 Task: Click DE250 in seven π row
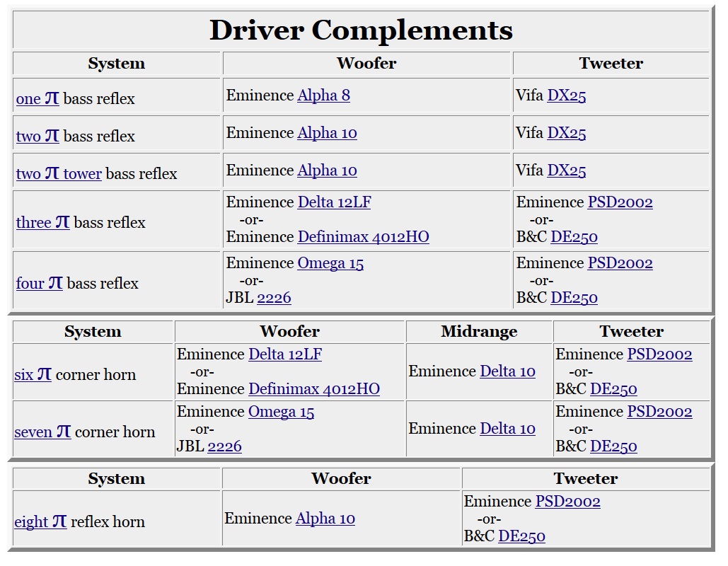613,446
